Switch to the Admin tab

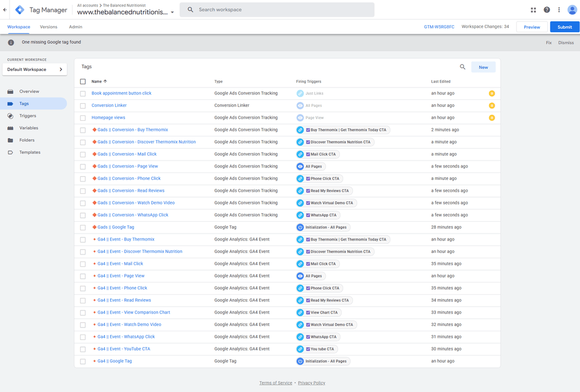point(76,27)
